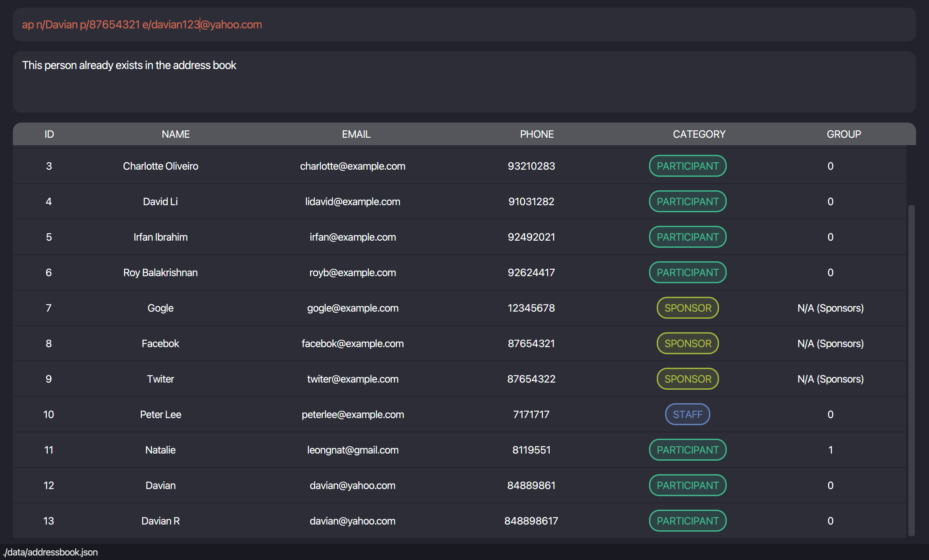Click SPONSOR badge in Facebok row

[x=688, y=343]
